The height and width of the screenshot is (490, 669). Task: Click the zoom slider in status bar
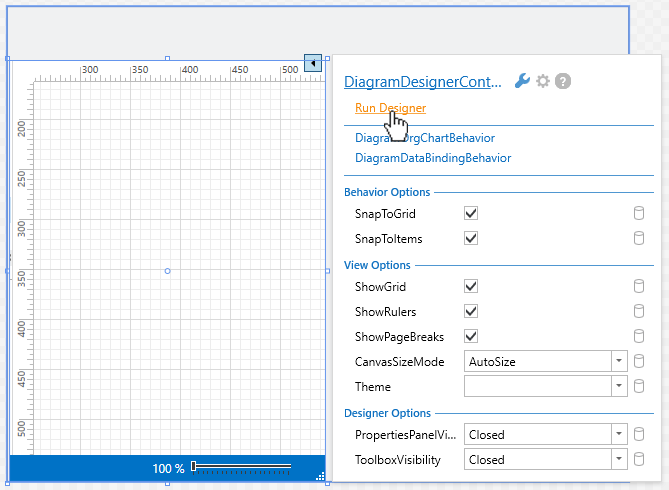point(241,466)
